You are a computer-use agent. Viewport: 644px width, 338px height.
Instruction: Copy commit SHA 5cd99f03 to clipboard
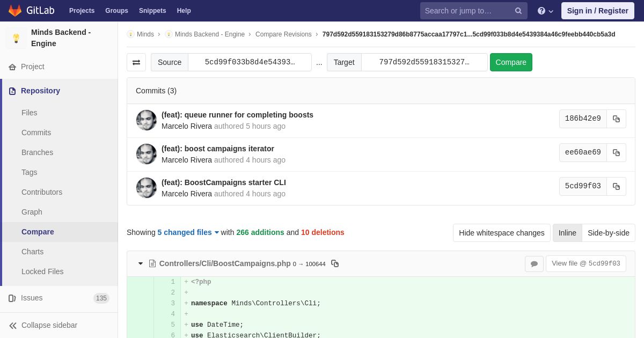click(616, 186)
